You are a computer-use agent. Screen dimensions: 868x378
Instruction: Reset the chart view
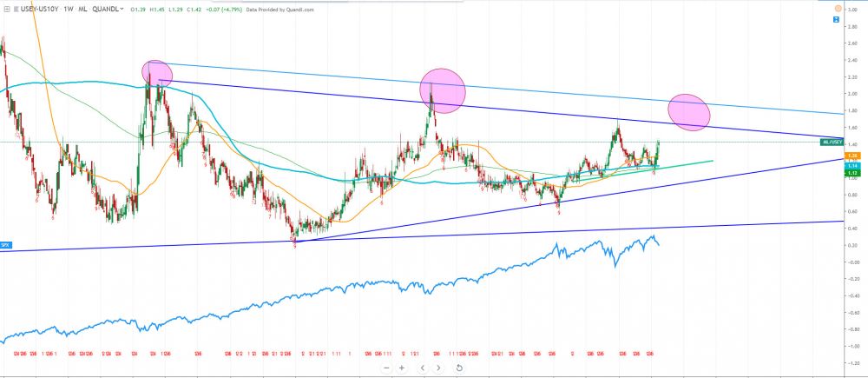(x=458, y=368)
